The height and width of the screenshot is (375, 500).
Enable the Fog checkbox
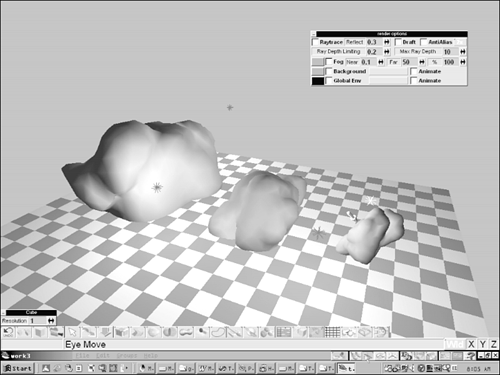click(x=329, y=62)
